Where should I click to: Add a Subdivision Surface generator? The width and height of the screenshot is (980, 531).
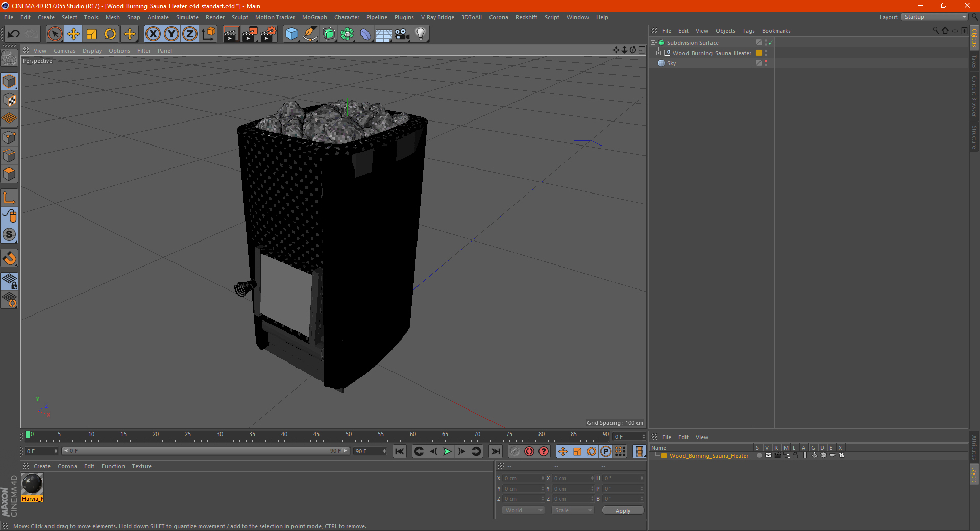[x=329, y=34]
